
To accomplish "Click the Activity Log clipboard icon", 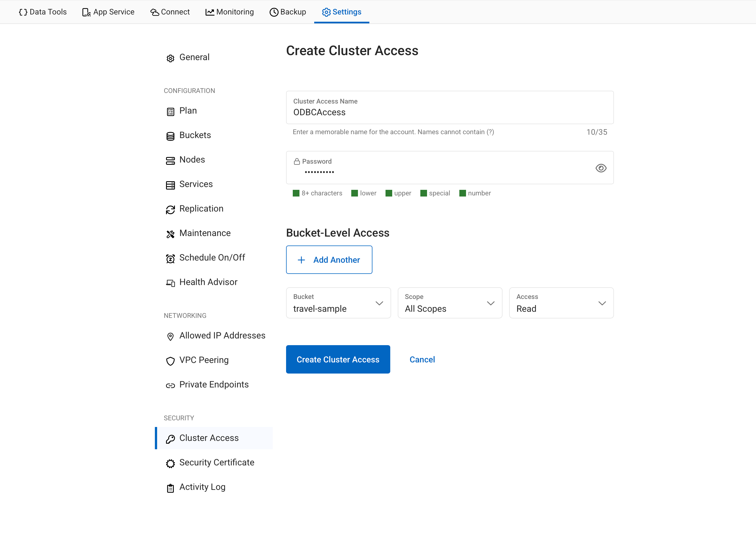I will [x=170, y=488].
